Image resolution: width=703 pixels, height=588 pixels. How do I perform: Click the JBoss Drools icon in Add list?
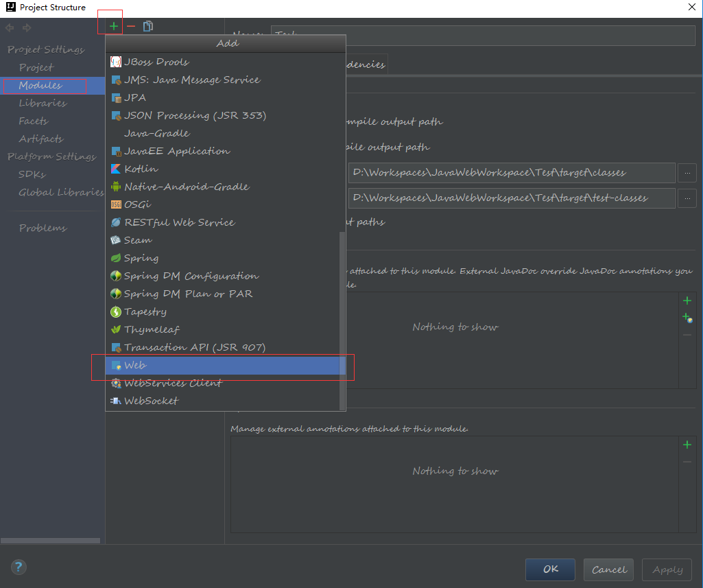coord(116,62)
